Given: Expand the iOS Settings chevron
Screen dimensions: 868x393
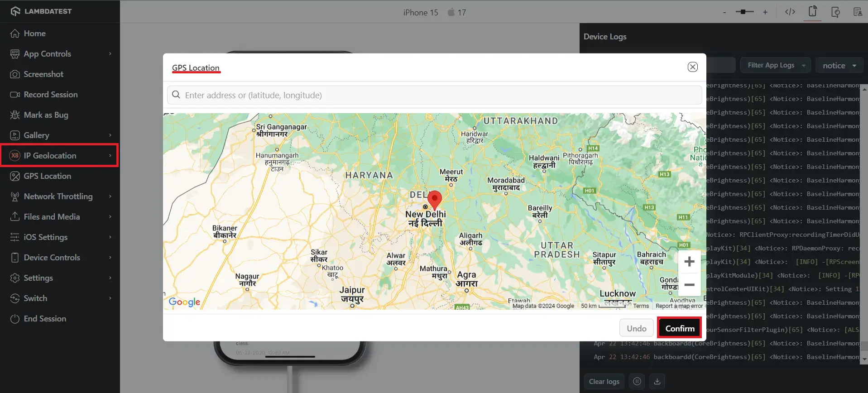Looking at the screenshot, I should click(110, 237).
